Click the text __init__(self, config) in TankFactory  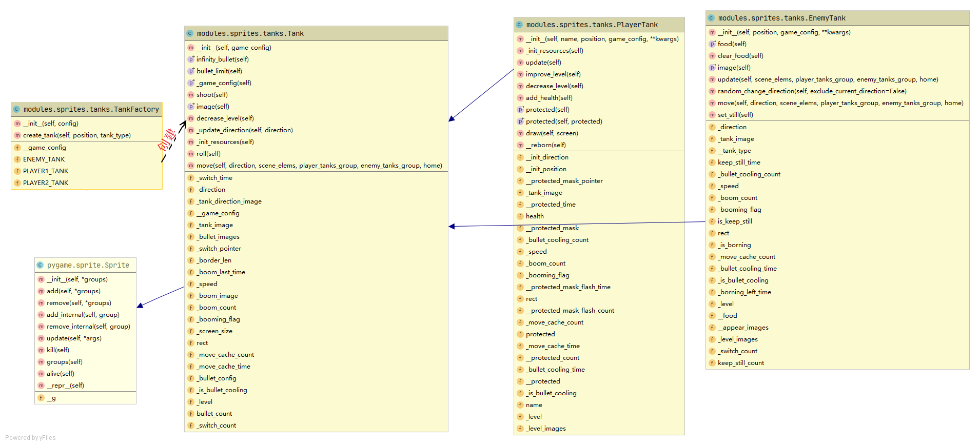(51, 124)
